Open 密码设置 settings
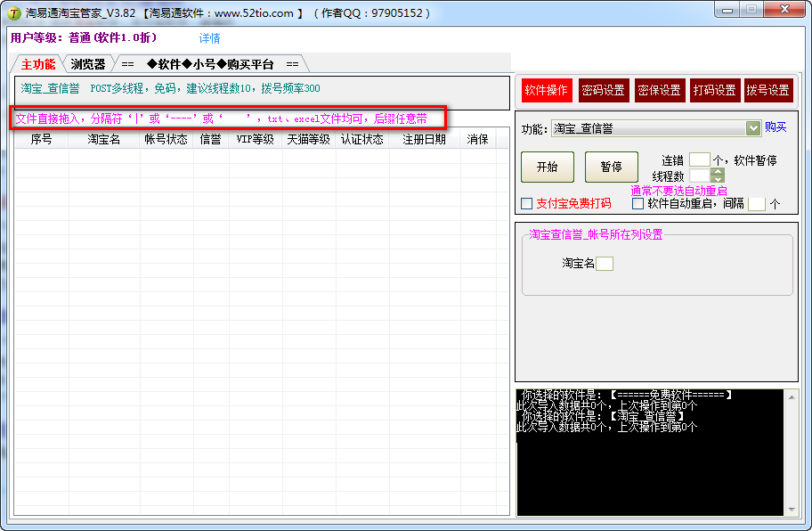Image resolution: width=812 pixels, height=531 pixels. tap(603, 90)
